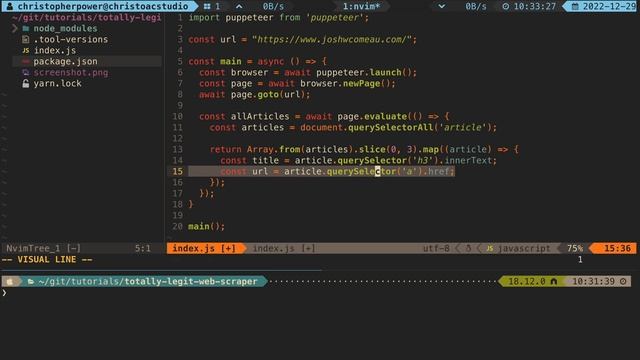Click the 5:1 tree cursor position
Viewport: 640px width, 360px height.
point(143,248)
